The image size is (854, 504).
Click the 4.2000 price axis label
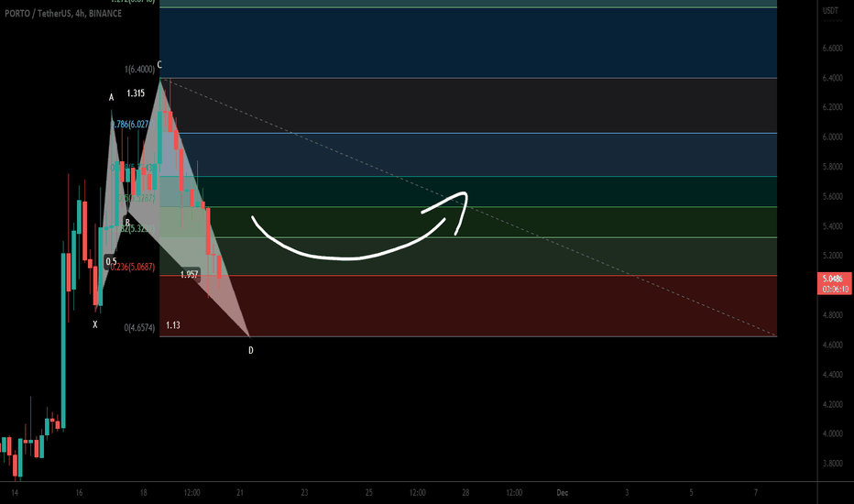833,405
